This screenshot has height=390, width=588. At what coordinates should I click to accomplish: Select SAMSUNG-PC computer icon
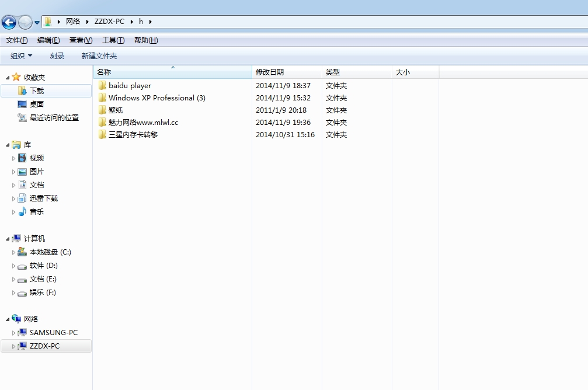pyautogui.click(x=22, y=332)
